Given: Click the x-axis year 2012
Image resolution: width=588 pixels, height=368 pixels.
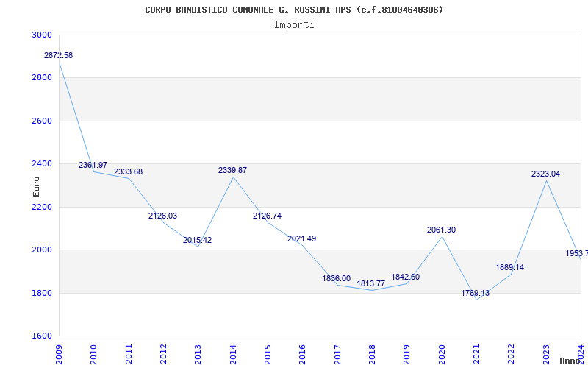Looking at the screenshot, I should coord(163,354).
